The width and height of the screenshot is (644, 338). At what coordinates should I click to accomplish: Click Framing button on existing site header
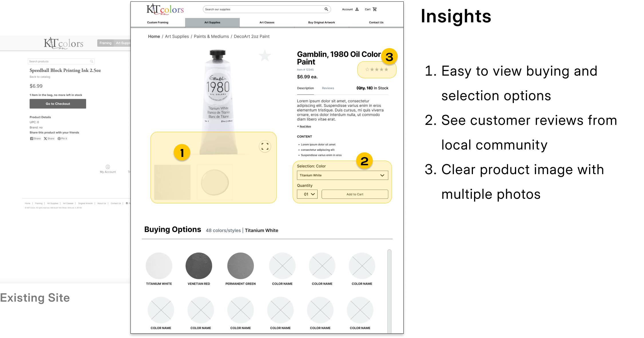[106, 43]
